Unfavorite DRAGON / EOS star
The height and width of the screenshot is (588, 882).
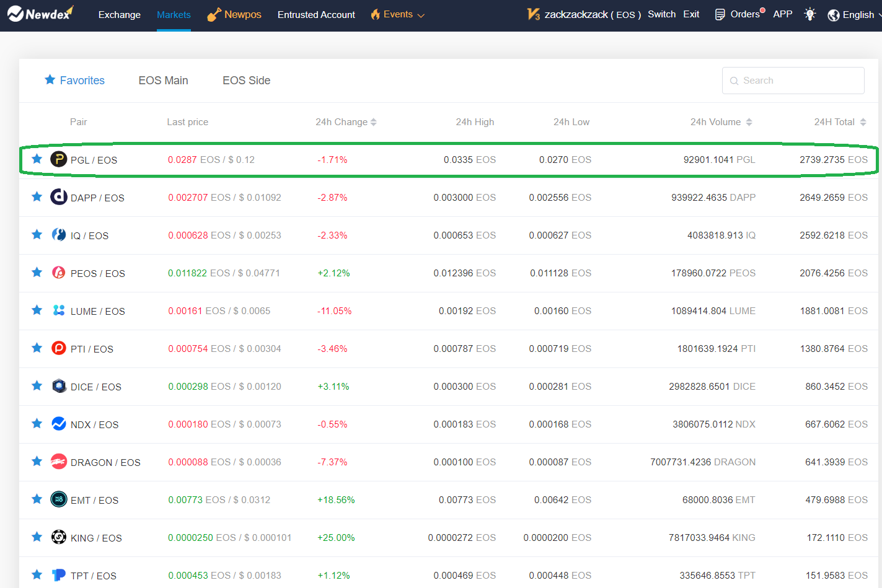tap(37, 461)
